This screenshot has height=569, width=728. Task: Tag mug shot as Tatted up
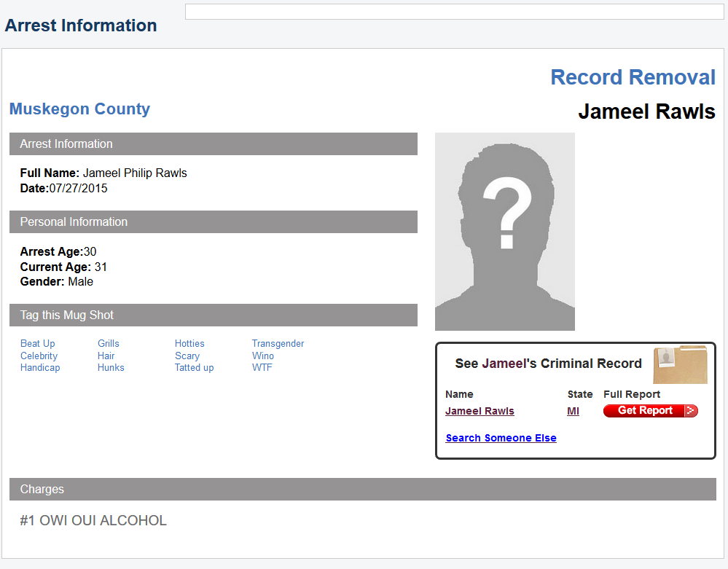tap(194, 368)
